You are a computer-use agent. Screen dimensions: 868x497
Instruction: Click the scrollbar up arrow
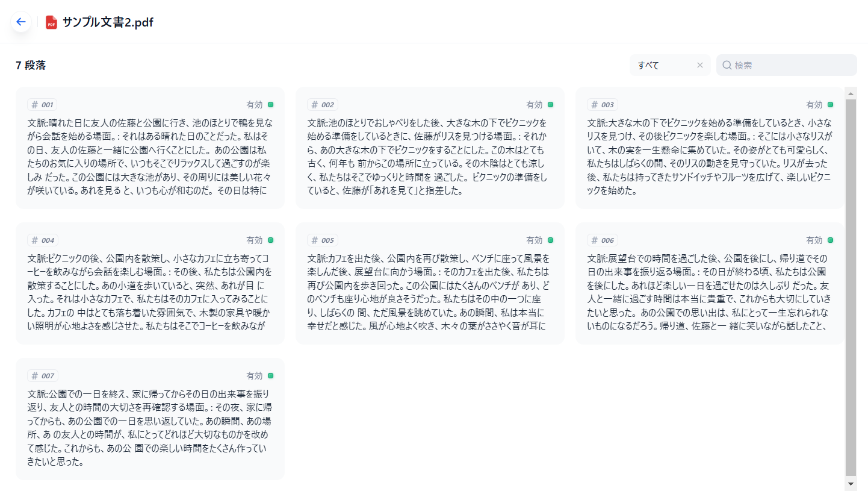tap(851, 93)
